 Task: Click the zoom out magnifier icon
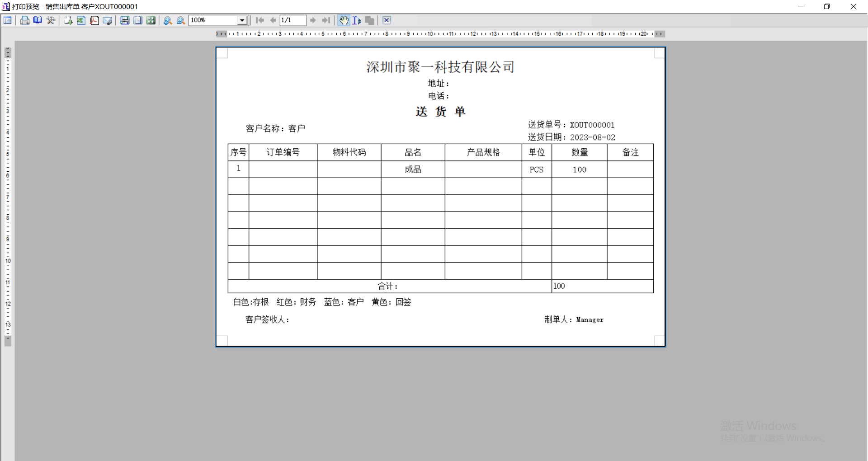pos(181,20)
